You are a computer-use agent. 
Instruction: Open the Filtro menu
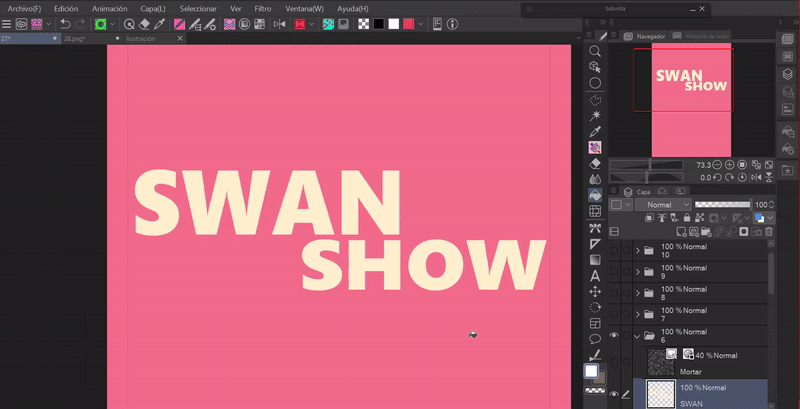262,8
